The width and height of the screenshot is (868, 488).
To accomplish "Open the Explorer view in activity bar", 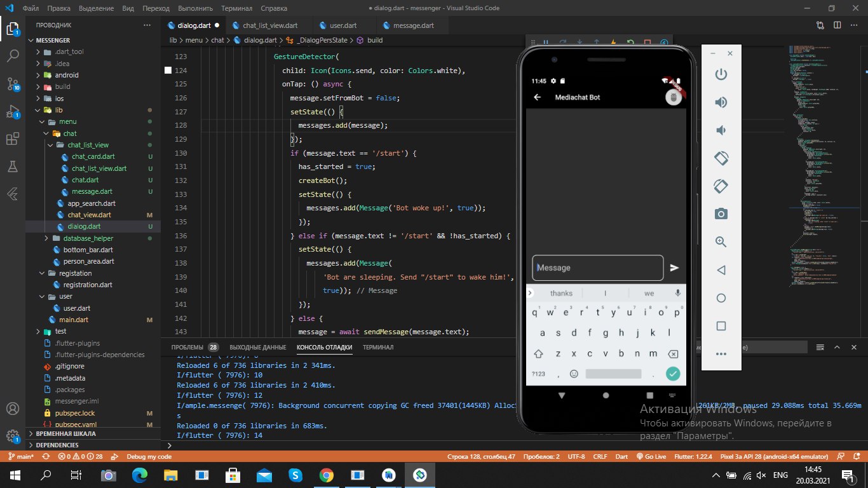I will tap(13, 27).
